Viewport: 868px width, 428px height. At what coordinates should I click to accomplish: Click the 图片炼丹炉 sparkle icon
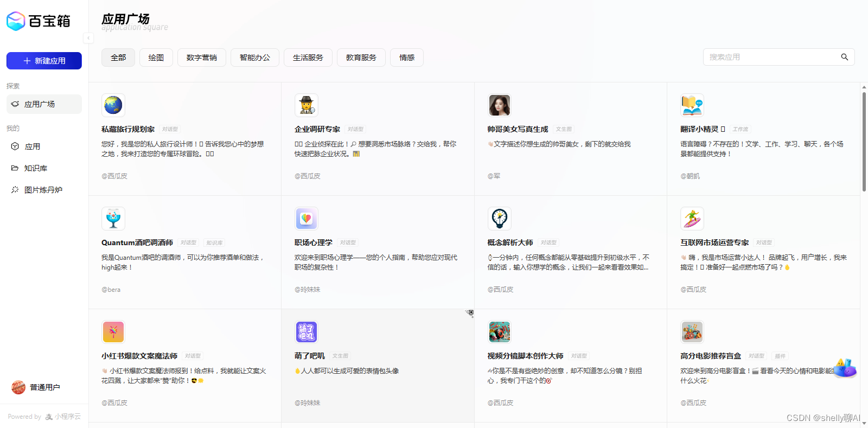click(x=15, y=190)
